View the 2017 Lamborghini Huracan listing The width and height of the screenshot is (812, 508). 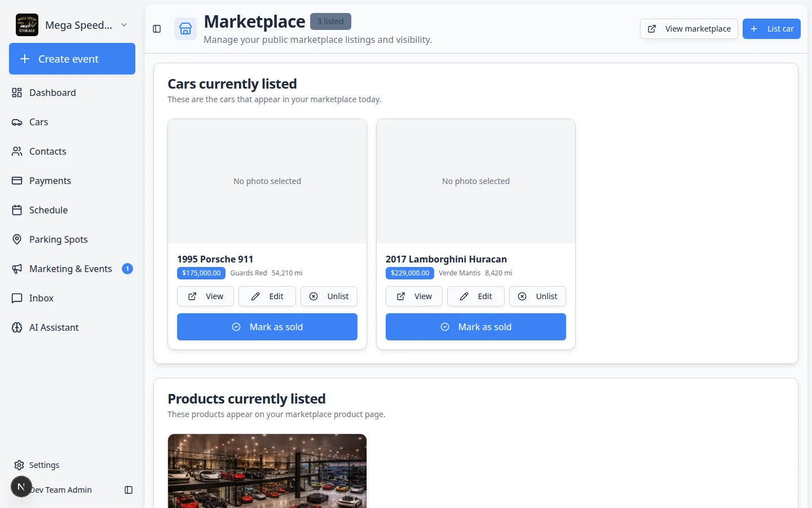pyautogui.click(x=414, y=296)
